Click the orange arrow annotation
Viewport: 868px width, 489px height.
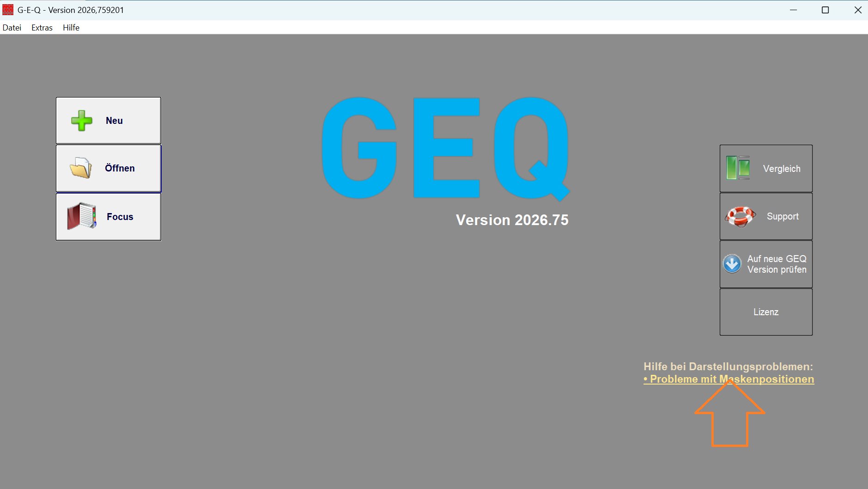click(x=729, y=421)
